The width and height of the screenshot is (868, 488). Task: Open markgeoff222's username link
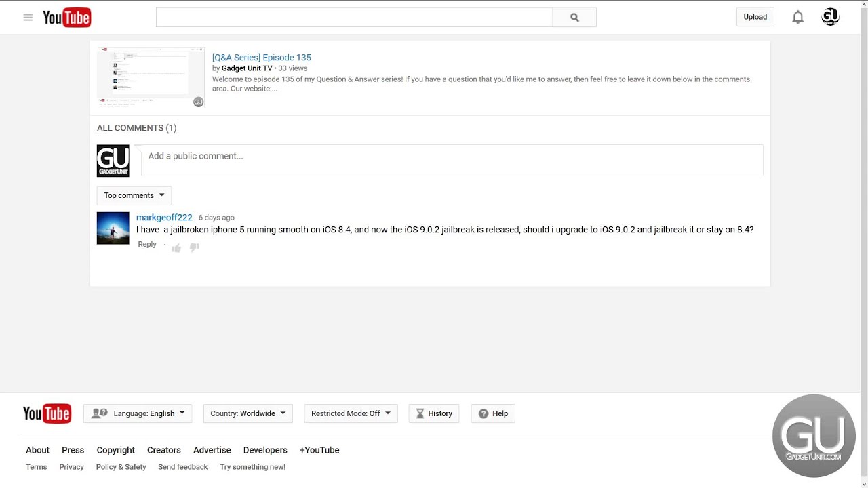(164, 218)
